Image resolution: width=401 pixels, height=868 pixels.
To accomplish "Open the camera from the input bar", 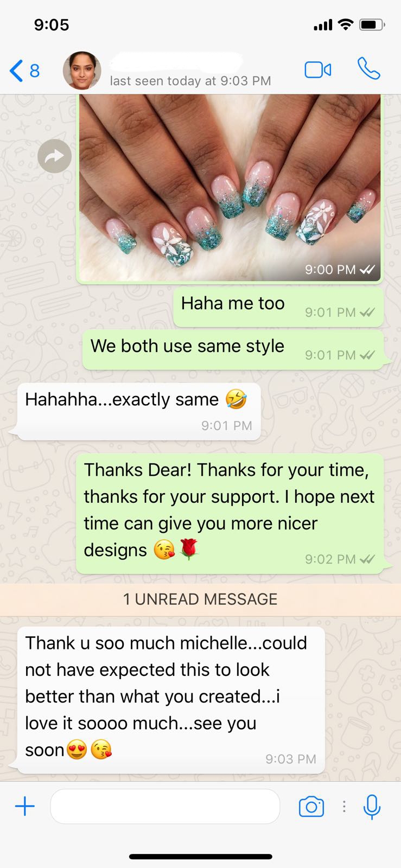I will pyautogui.click(x=311, y=807).
